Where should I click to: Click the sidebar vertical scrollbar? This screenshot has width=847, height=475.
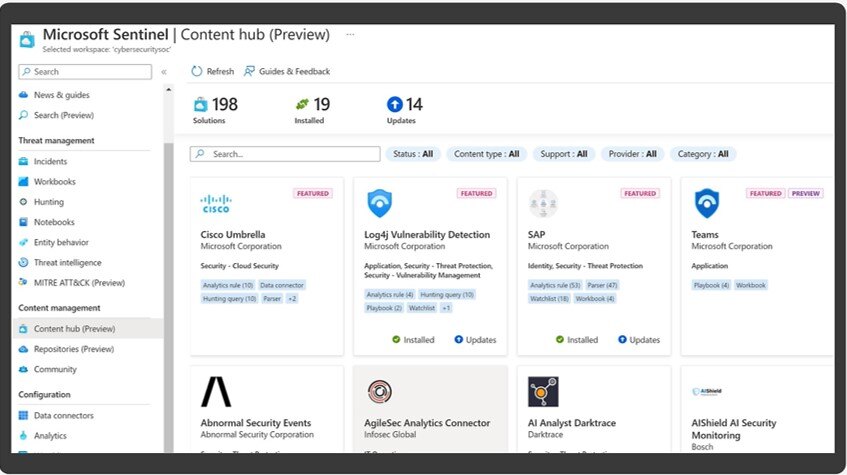[x=168, y=250]
